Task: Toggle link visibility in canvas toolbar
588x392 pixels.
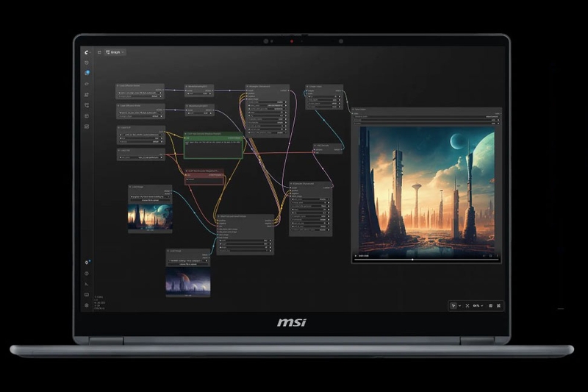Action: 499,306
